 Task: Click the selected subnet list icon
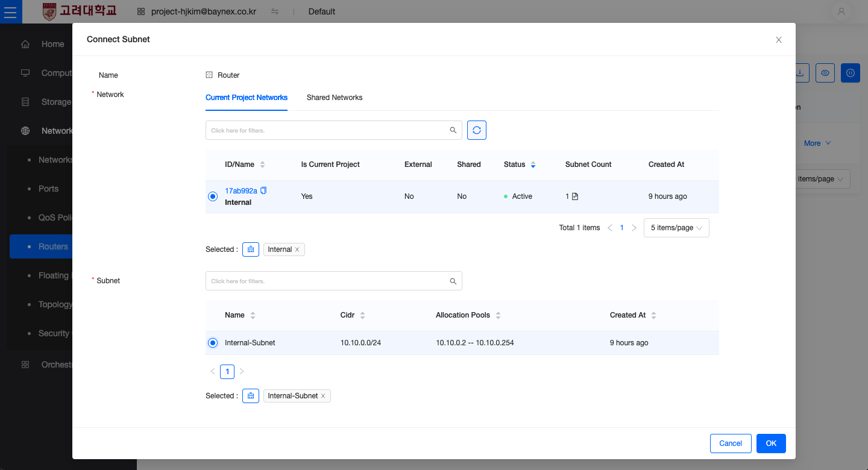coord(251,396)
